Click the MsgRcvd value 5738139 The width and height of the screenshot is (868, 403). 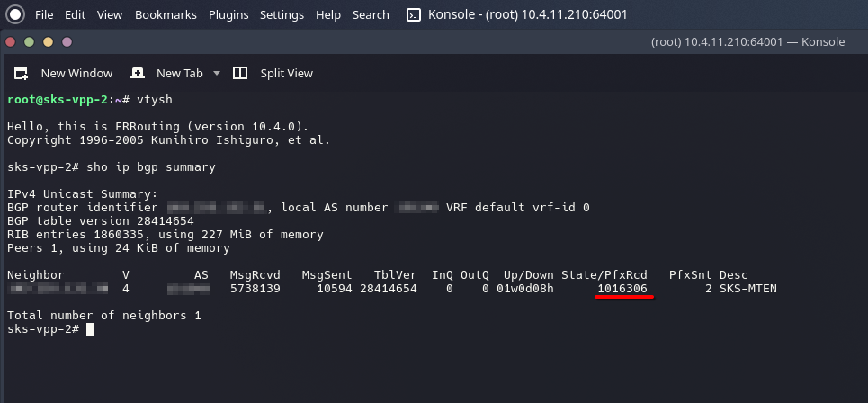click(x=255, y=289)
